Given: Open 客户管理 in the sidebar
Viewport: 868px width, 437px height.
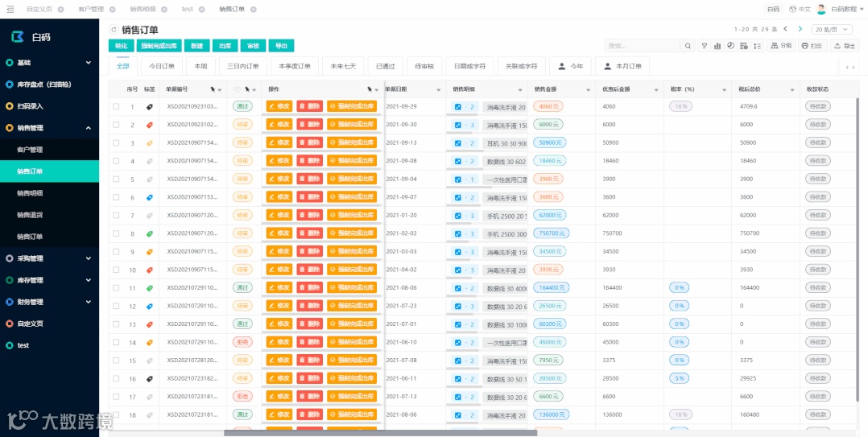Looking at the screenshot, I should click(30, 150).
